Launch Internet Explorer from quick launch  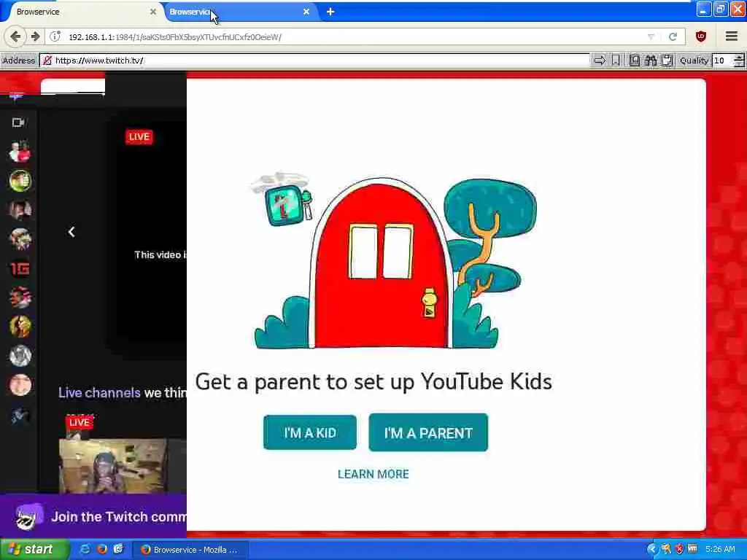[85, 550]
